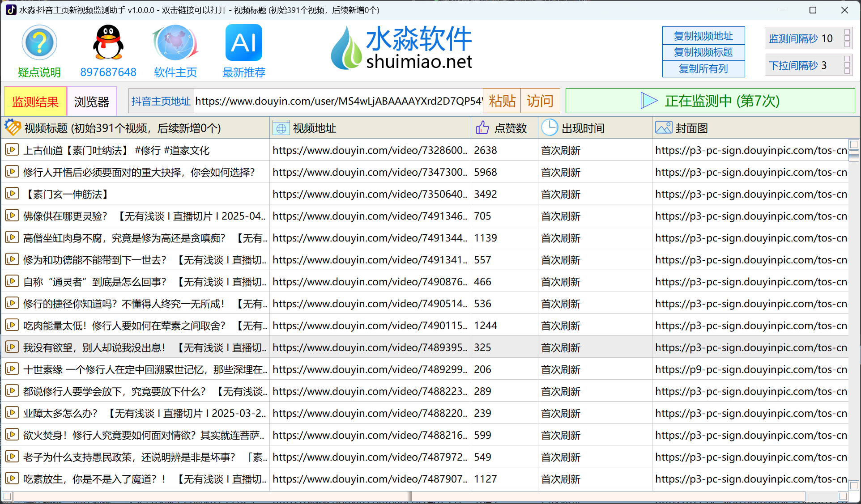This screenshot has height=504, width=861.
Task: Click video icon of row 【素门玄一伸筋法】
Action: pyautogui.click(x=12, y=194)
